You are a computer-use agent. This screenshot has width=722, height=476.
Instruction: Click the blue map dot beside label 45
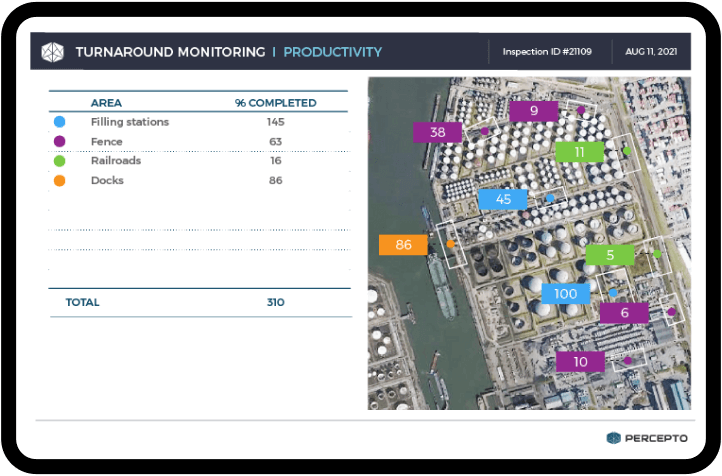point(550,198)
